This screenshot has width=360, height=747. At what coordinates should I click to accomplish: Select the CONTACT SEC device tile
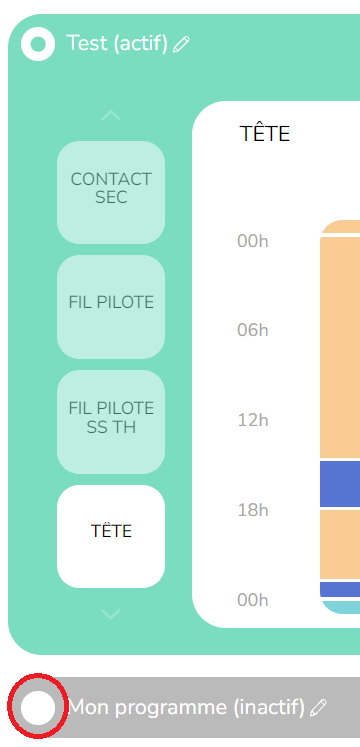click(111, 192)
